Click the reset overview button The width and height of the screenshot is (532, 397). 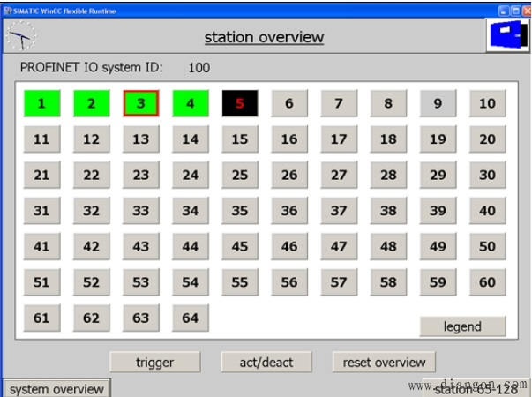pos(384,363)
